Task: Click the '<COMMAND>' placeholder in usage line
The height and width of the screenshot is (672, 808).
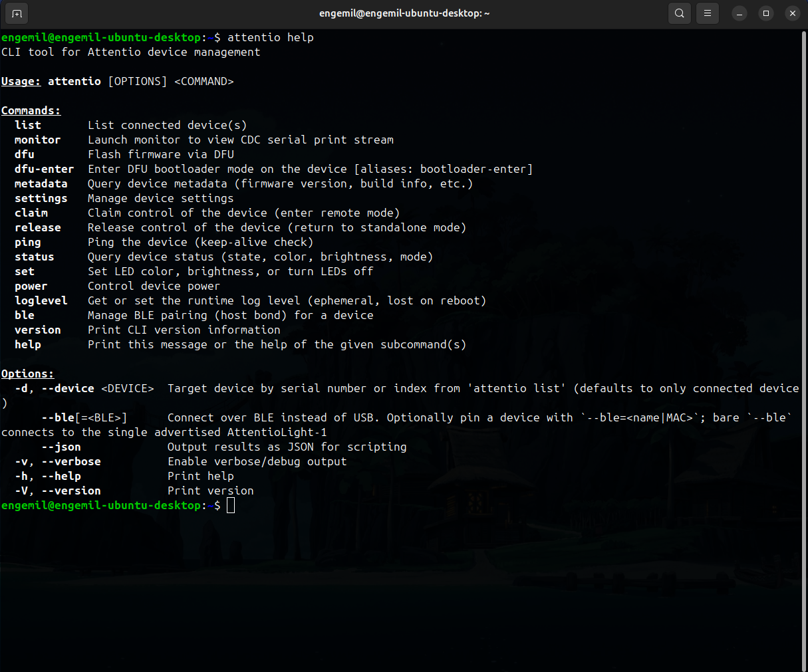Action: (204, 82)
